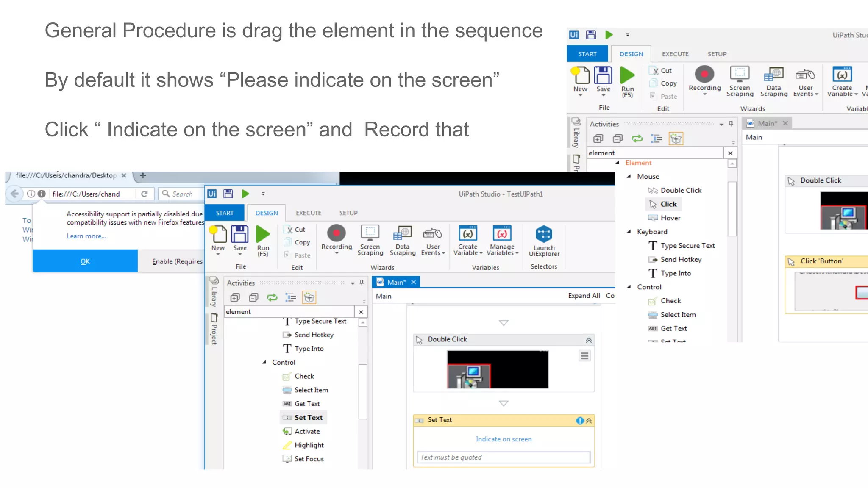Click Firefox back arrow button
Image resolution: width=868 pixels, height=488 pixels.
14,194
